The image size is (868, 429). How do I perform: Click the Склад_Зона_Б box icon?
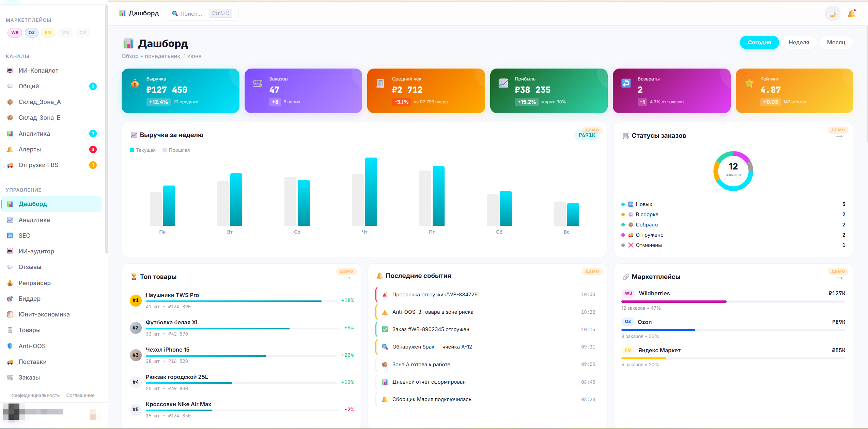coord(10,118)
